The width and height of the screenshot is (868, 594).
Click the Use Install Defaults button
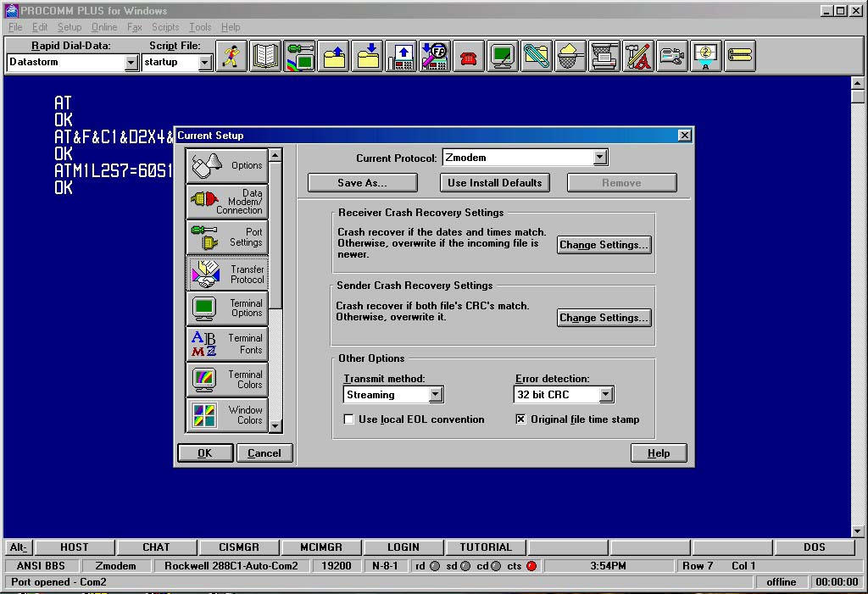(495, 183)
